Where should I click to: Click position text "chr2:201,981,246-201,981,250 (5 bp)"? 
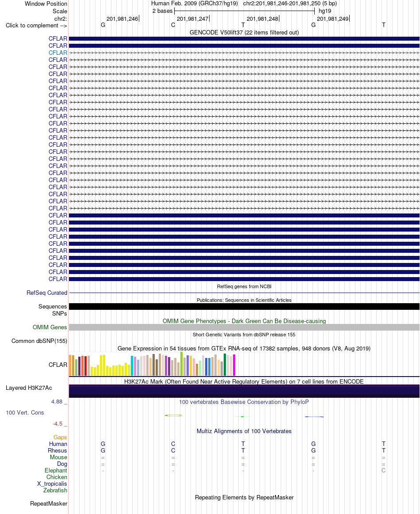coord(290,4)
